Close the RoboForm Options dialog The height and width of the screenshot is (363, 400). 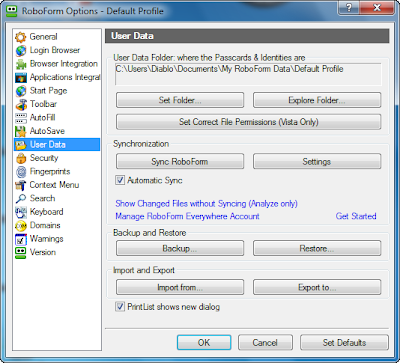pyautogui.click(x=377, y=7)
